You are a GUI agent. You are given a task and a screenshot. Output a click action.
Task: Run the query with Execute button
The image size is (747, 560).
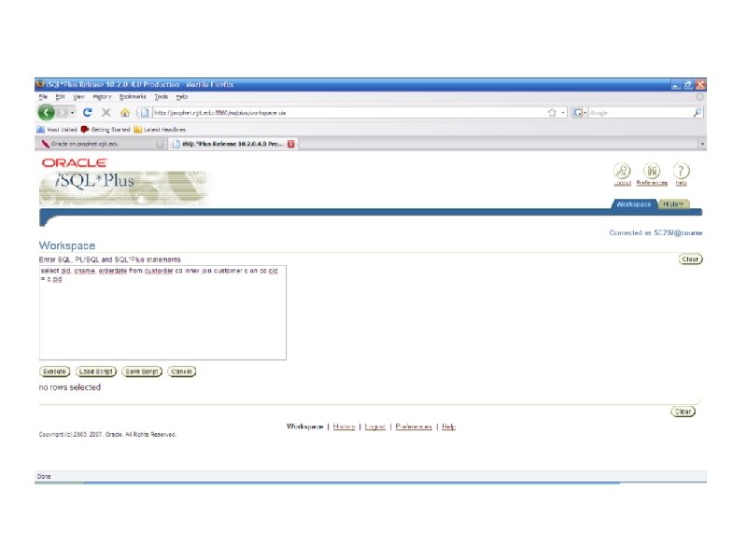click(x=54, y=371)
